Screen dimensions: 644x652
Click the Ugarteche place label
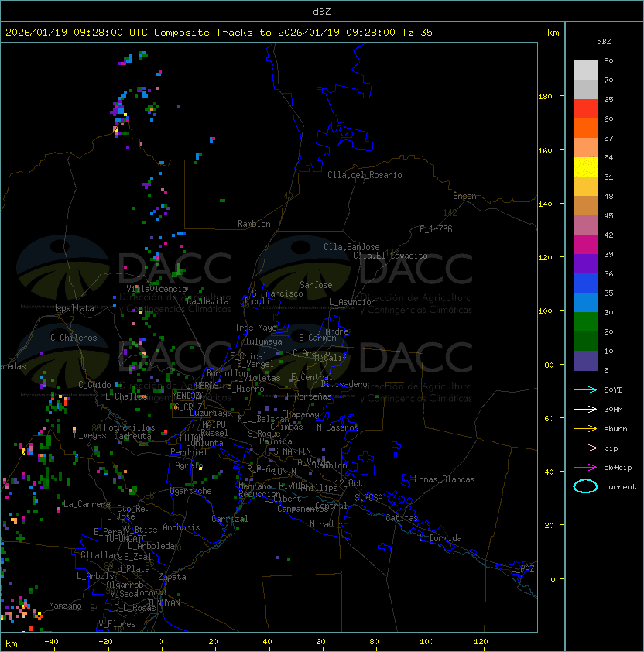click(x=191, y=491)
